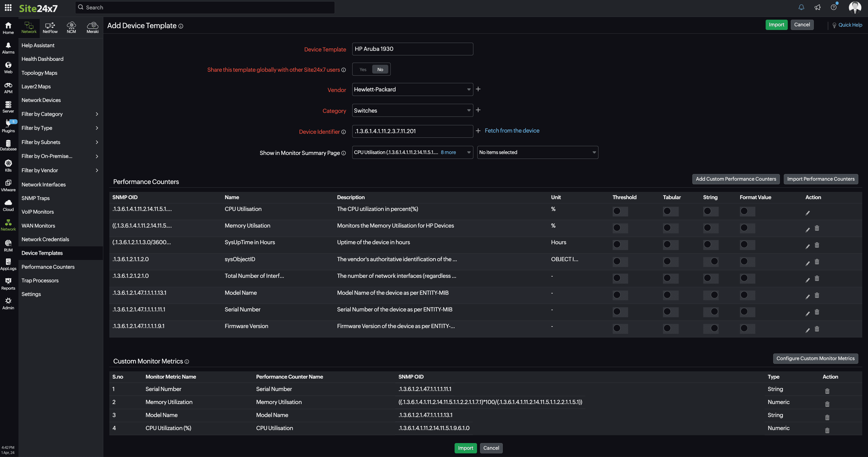Image resolution: width=868 pixels, height=457 pixels.
Task: Click Add Custom Performance Counters button
Action: 736,179
